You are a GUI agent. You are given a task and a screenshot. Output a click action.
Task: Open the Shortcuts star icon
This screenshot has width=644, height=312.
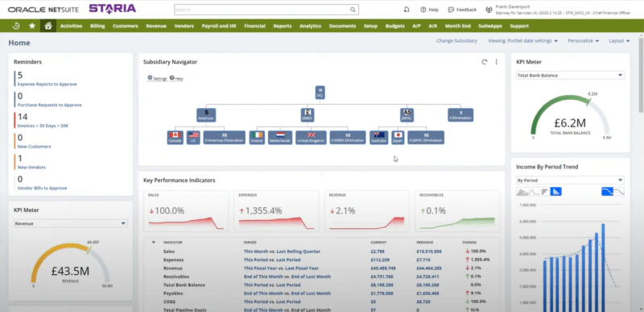(32, 26)
